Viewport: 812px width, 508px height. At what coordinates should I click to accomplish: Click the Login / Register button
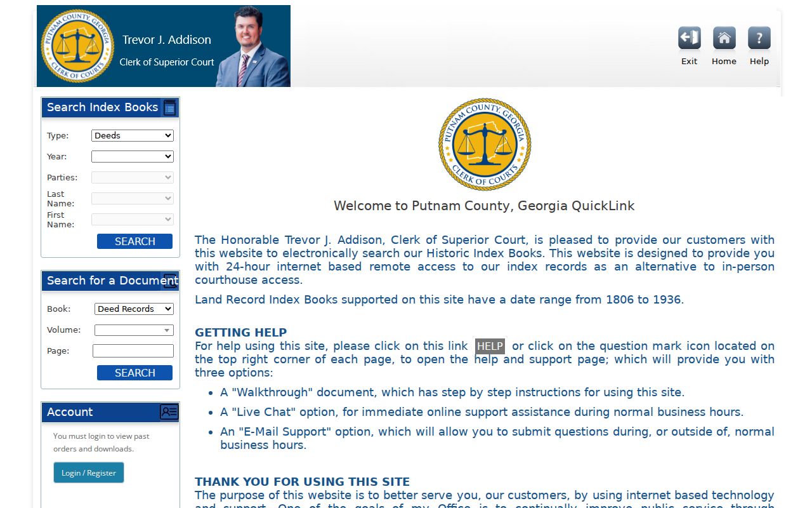(89, 472)
